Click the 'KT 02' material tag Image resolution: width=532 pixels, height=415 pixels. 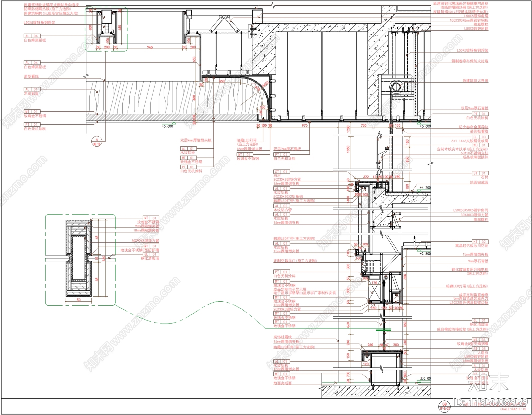tap(480, 242)
